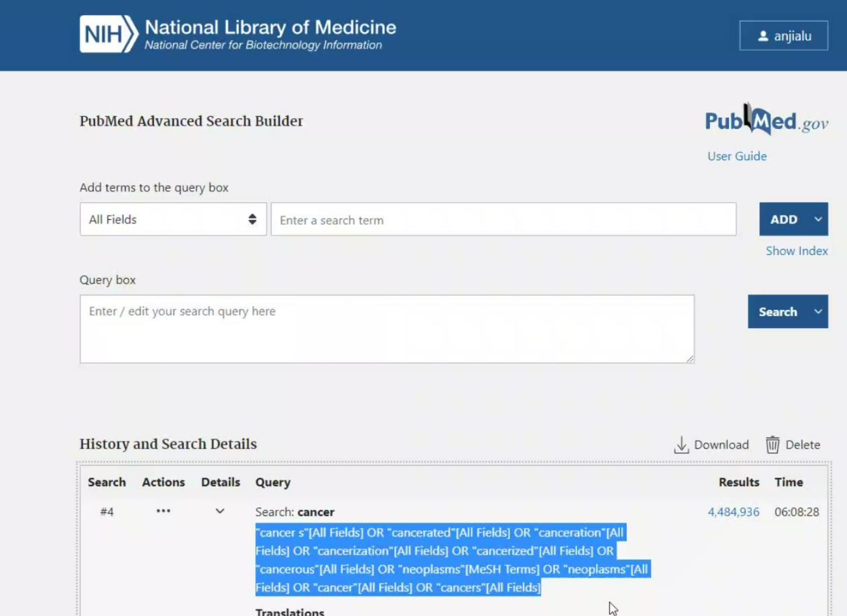
Task: Click the Actions column header
Action: pos(163,482)
